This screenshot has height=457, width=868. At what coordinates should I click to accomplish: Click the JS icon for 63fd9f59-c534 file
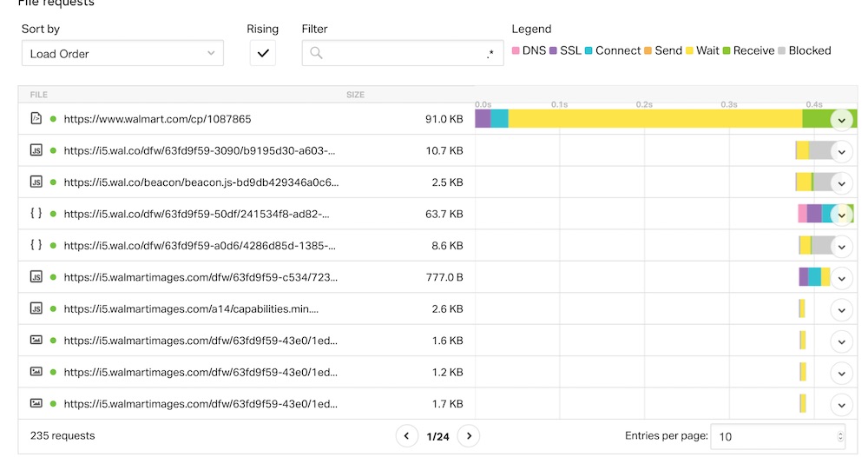pos(36,276)
